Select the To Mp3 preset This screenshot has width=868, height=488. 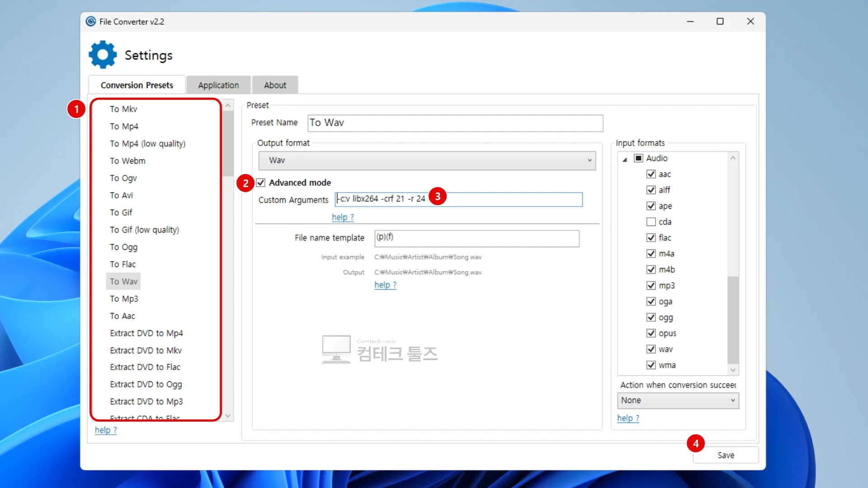pos(124,299)
